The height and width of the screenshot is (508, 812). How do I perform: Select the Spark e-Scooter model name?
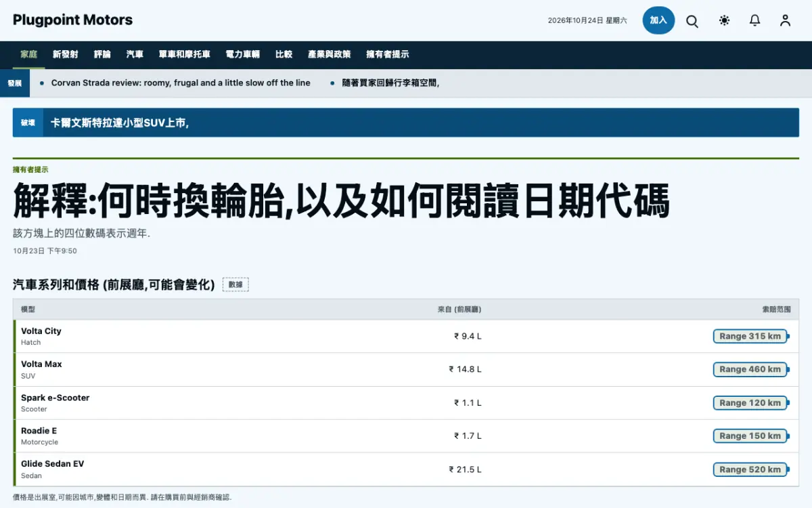tap(55, 398)
